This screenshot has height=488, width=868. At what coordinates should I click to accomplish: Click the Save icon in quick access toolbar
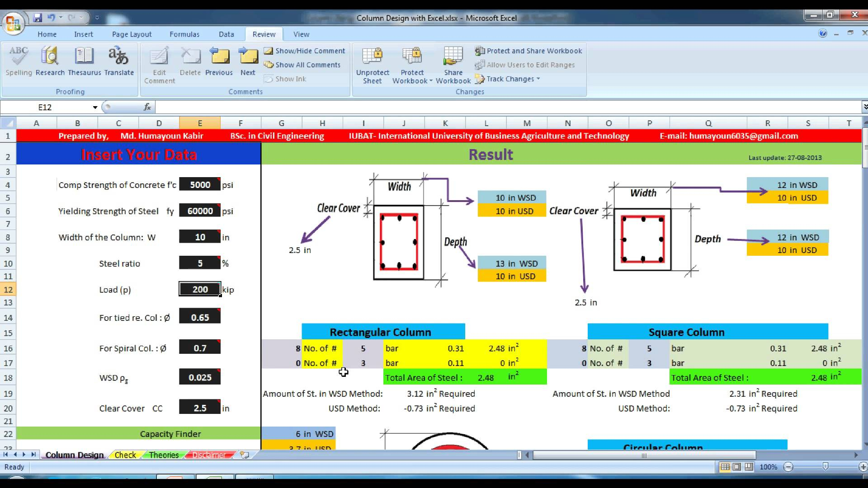(x=38, y=18)
